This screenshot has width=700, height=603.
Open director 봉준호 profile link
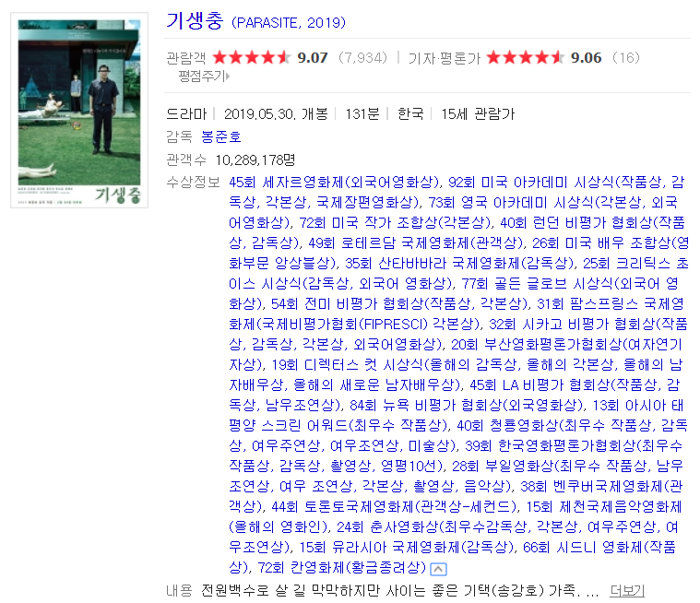click(x=221, y=136)
